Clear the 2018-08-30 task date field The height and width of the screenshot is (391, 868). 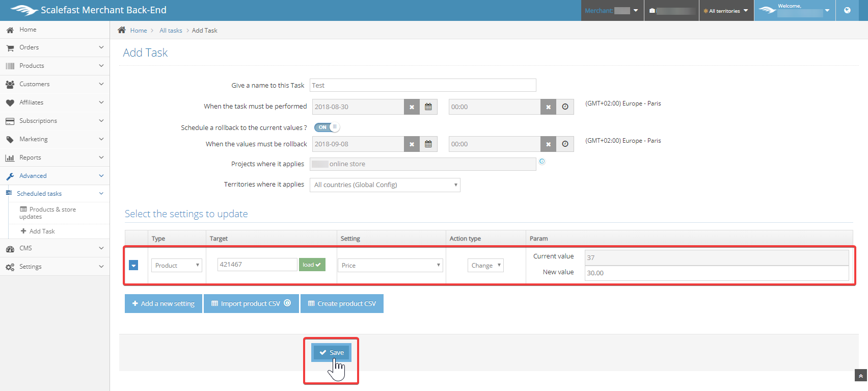(x=412, y=107)
